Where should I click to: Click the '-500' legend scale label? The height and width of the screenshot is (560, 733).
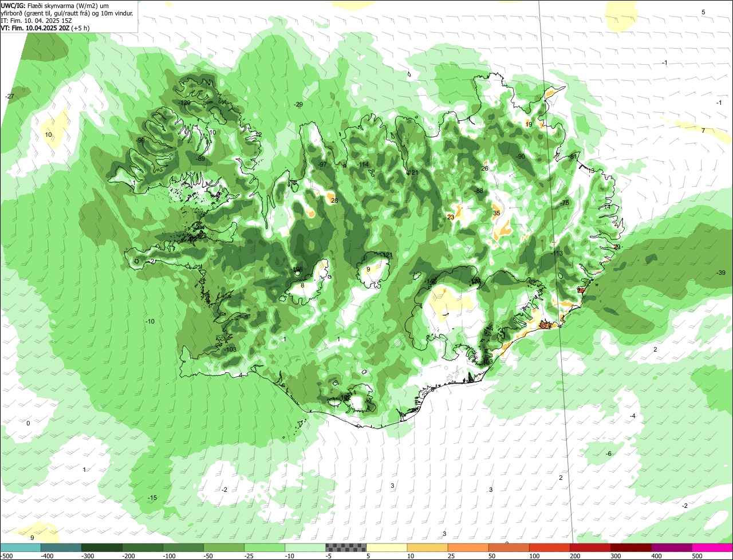pyautogui.click(x=7, y=556)
